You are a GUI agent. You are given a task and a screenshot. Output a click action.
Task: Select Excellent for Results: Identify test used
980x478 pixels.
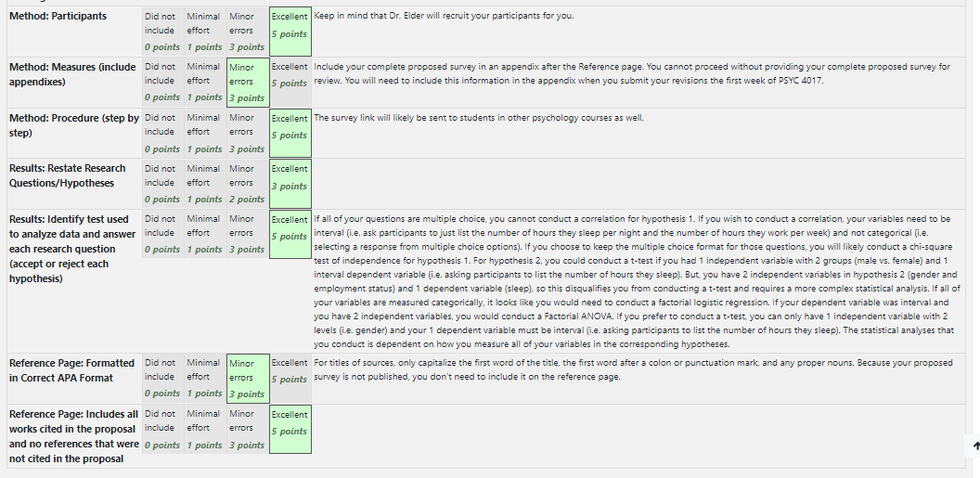coord(290,234)
